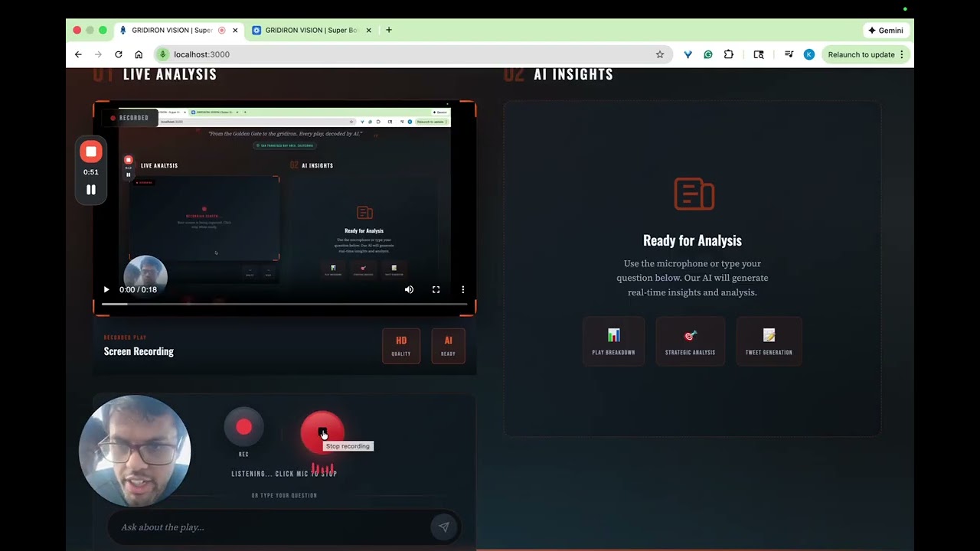Viewport: 980px width, 551px height.
Task: Click the browser back arrow
Action: pyautogui.click(x=78, y=54)
